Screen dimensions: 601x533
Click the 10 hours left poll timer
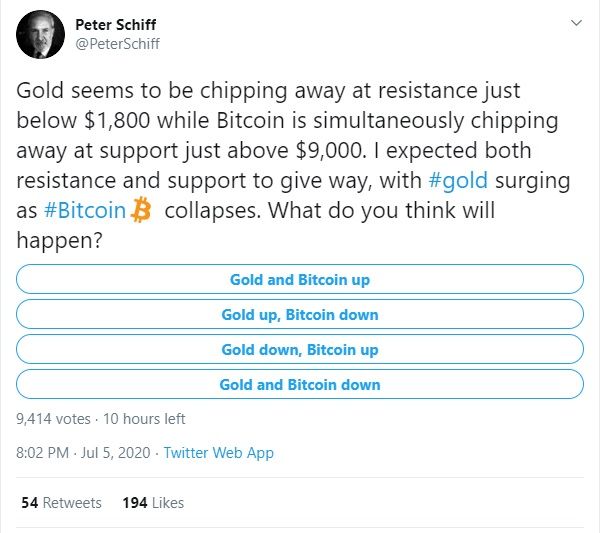(x=142, y=419)
